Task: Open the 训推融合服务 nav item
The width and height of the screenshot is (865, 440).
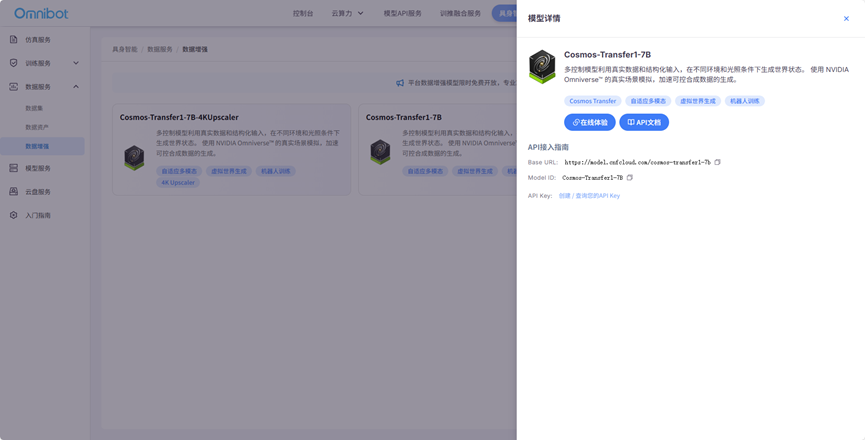Action: coord(460,13)
